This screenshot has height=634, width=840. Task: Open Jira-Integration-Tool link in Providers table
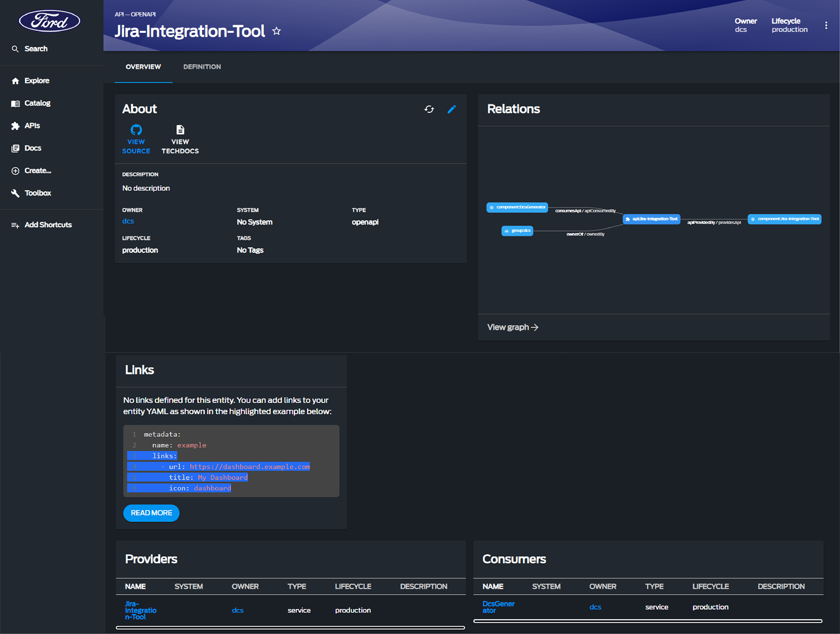coord(140,610)
